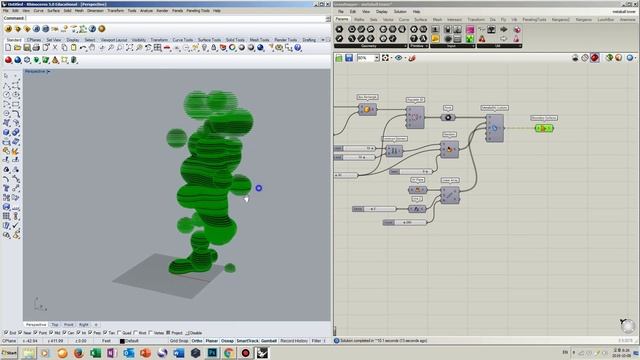Click the Grasshopper save document icon
Screen dimensions: 640x360
point(349,58)
